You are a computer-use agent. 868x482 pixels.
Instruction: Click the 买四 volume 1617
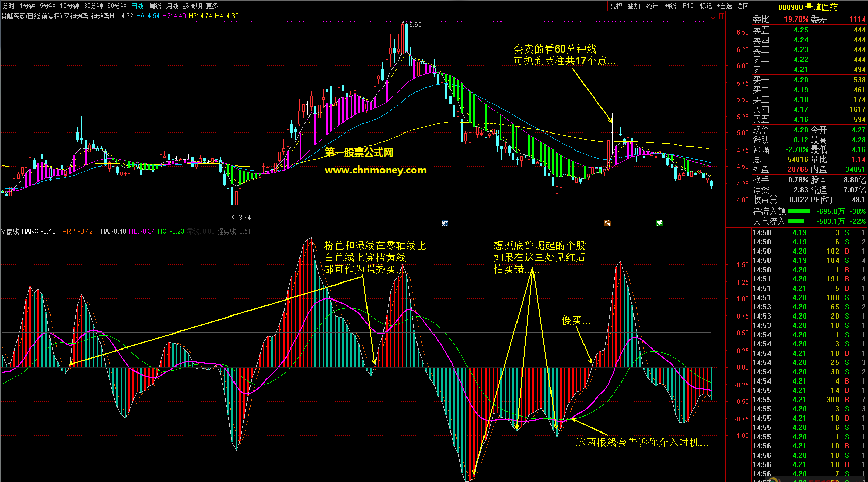pyautogui.click(x=858, y=109)
